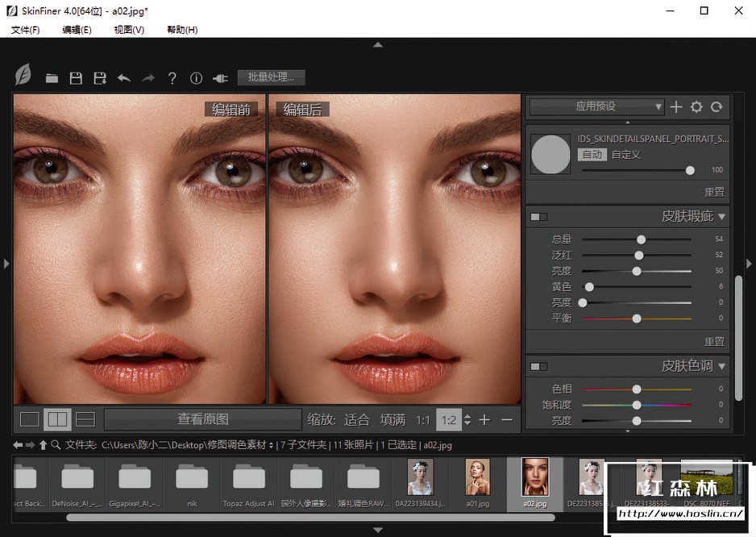This screenshot has height=537, width=756.
Task: Collapse the 皮肤瑕疵 section arrow
Action: [722, 217]
